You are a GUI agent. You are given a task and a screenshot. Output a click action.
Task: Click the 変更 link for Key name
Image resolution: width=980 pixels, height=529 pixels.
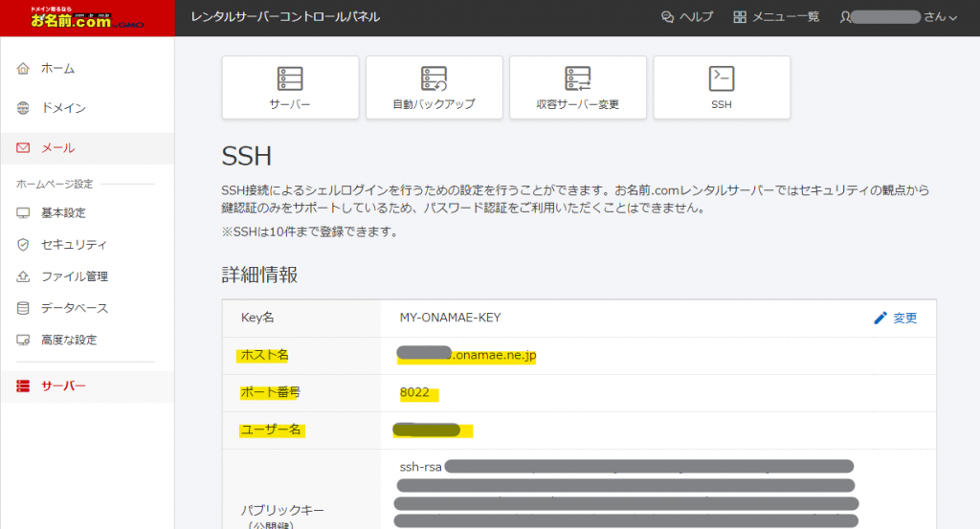[905, 318]
